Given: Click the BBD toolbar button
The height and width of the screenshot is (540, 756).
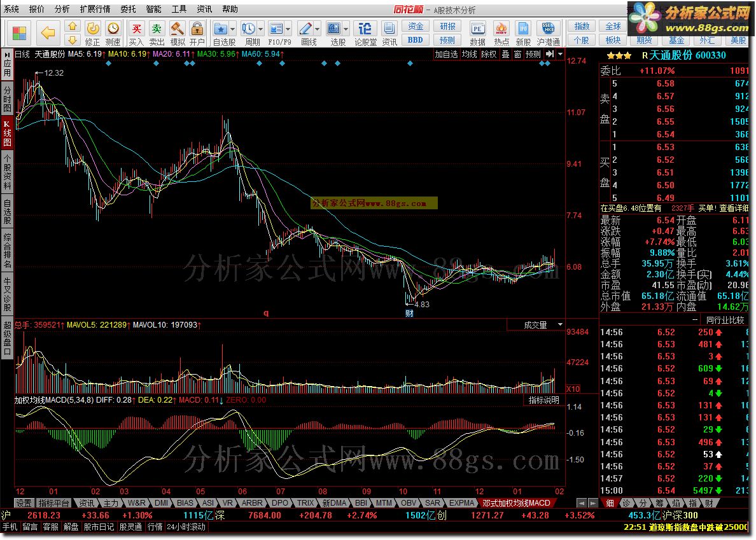Looking at the screenshot, I should pos(416,40).
